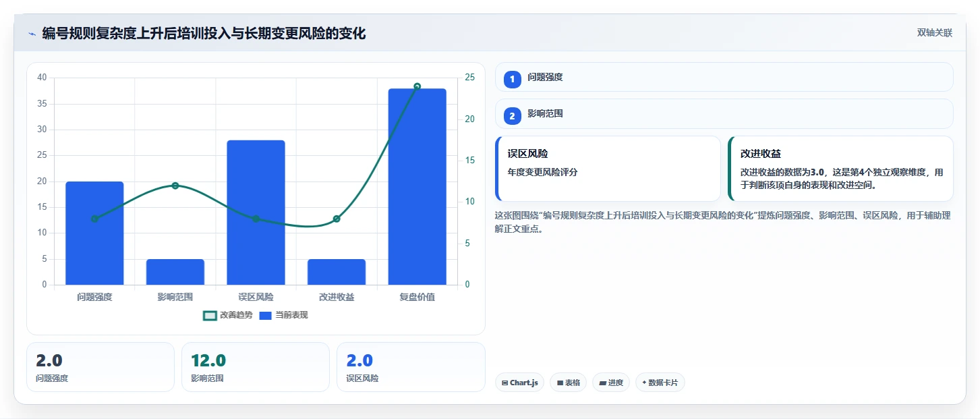Image resolution: width=980 pixels, height=419 pixels.
Task: Click the 误区风险 blue bar
Action: 256,213
